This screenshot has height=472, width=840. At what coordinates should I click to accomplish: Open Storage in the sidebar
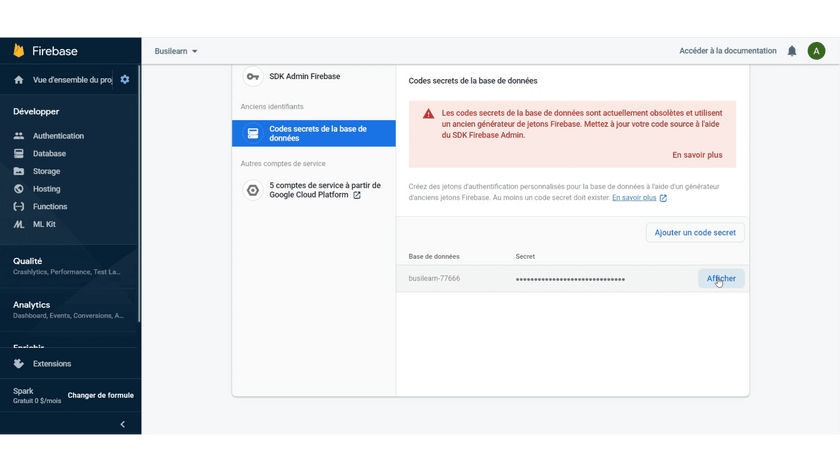[47, 171]
